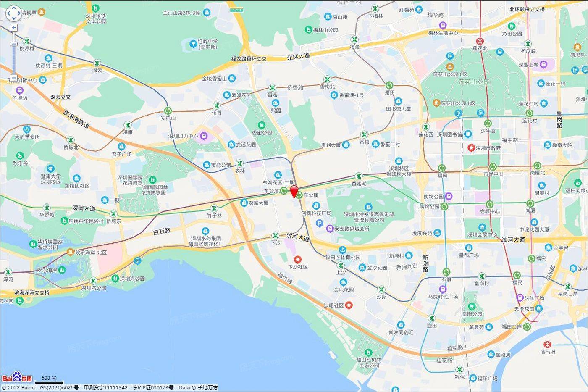Click the zoom slider handle
This screenshot has width=588, height=392.
tap(14, 44)
